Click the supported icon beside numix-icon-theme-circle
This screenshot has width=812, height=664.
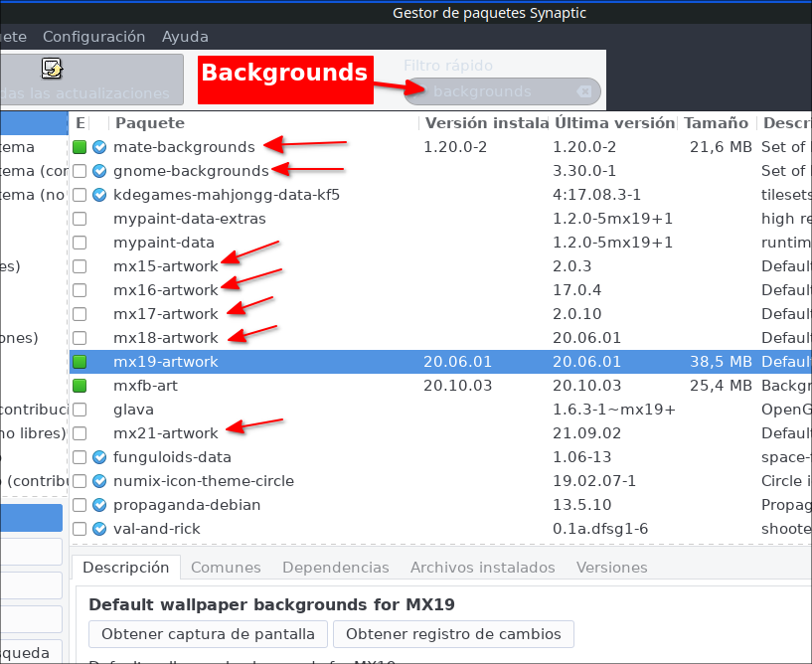tap(99, 481)
